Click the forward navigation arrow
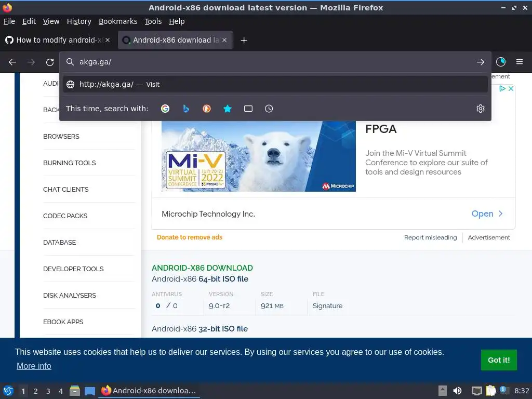Viewport: 532px width, 399px height. pos(31,62)
